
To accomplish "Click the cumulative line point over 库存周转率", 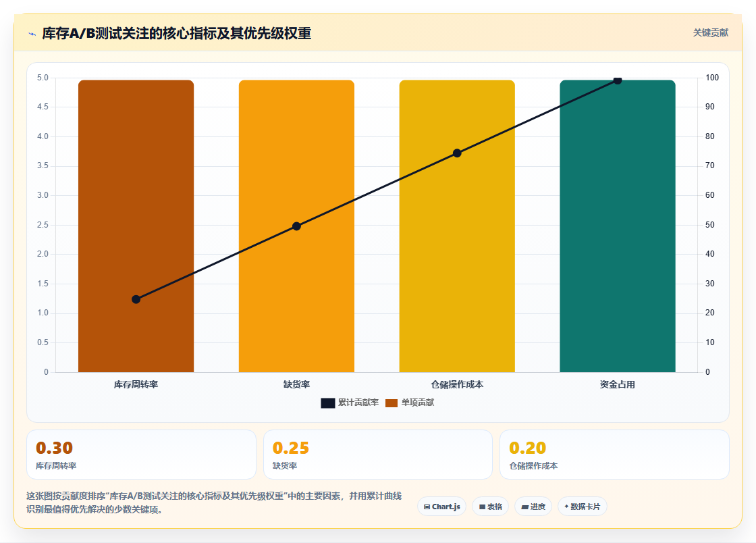I will [136, 299].
